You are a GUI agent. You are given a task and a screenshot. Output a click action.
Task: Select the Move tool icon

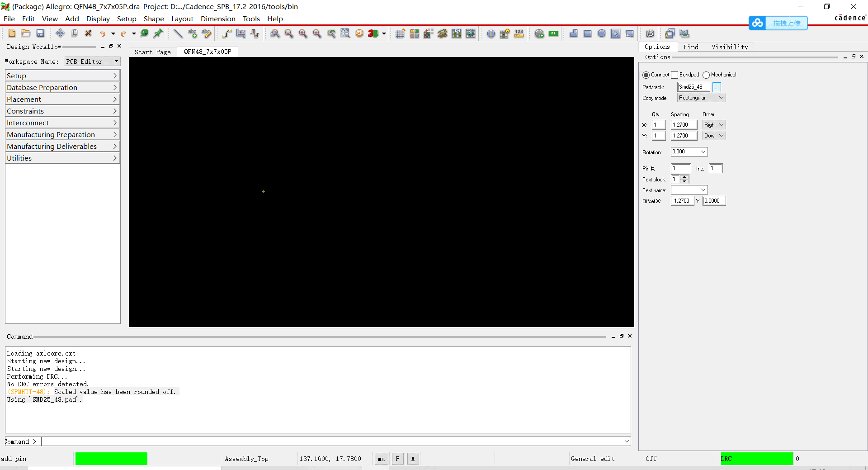click(x=60, y=33)
